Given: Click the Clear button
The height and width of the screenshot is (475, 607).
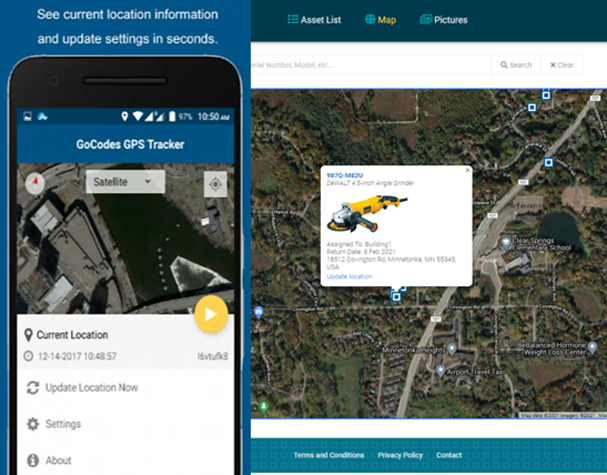Looking at the screenshot, I should [562, 65].
